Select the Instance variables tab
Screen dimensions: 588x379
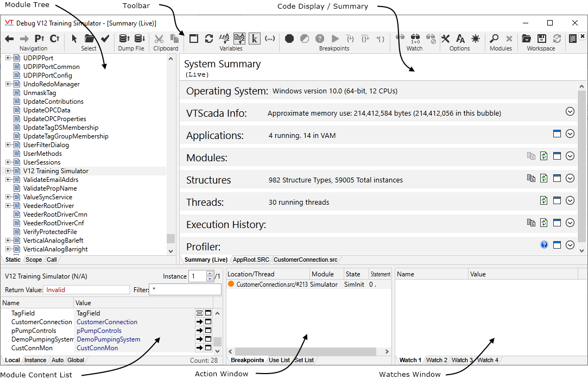pos(35,360)
